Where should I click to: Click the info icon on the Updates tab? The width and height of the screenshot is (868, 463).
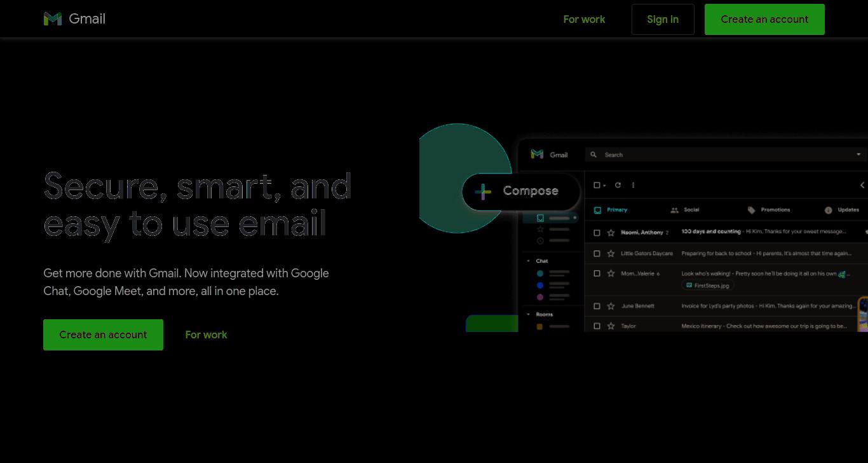[x=829, y=210]
